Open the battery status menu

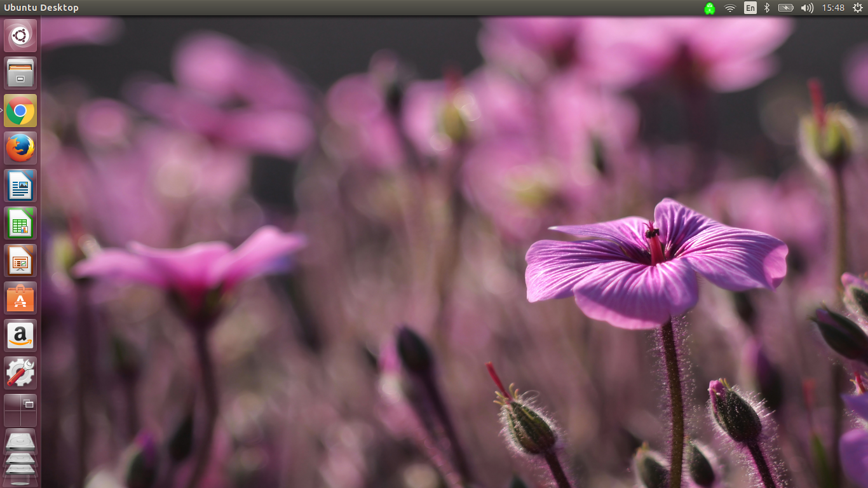coord(786,8)
